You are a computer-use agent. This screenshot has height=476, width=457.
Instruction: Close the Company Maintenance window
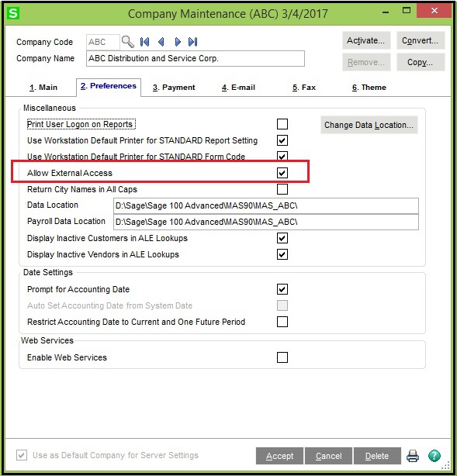(x=434, y=11)
